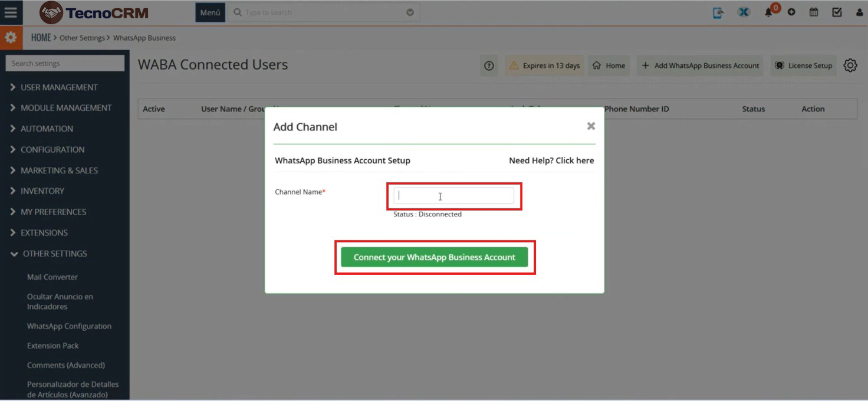868x401 pixels.
Task: Expand the Automation section
Action: (47, 129)
